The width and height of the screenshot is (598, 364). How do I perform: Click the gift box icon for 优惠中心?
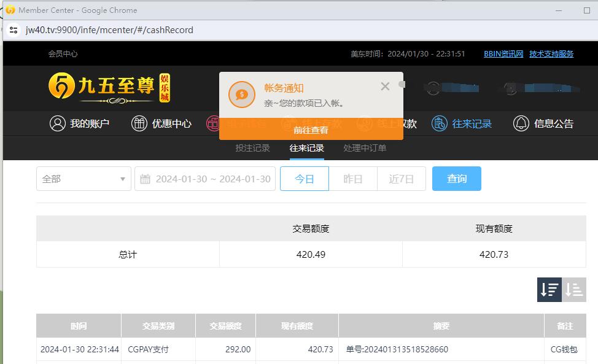coord(139,123)
